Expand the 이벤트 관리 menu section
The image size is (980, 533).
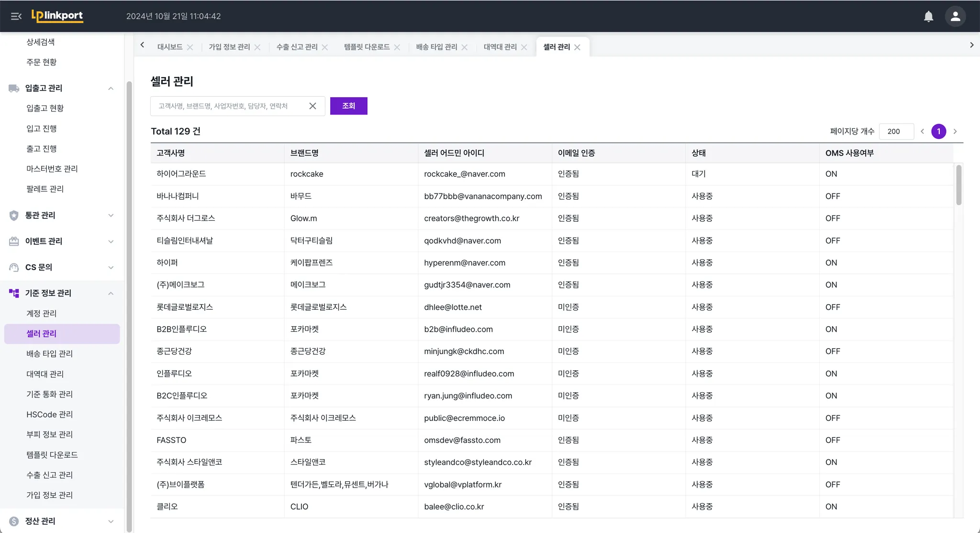pyautogui.click(x=111, y=241)
